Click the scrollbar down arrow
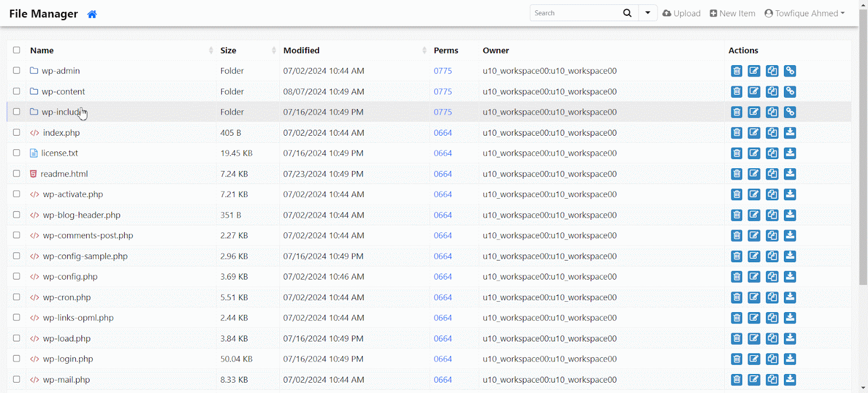Screen dimensions: 868x393 863,388
